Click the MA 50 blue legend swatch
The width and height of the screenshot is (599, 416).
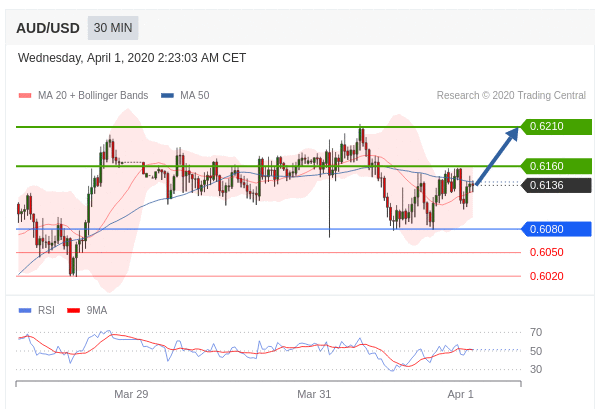[167, 96]
